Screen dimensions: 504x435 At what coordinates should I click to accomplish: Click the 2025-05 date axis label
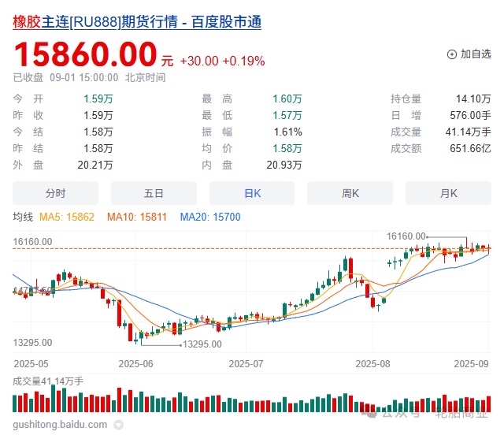[31, 364]
